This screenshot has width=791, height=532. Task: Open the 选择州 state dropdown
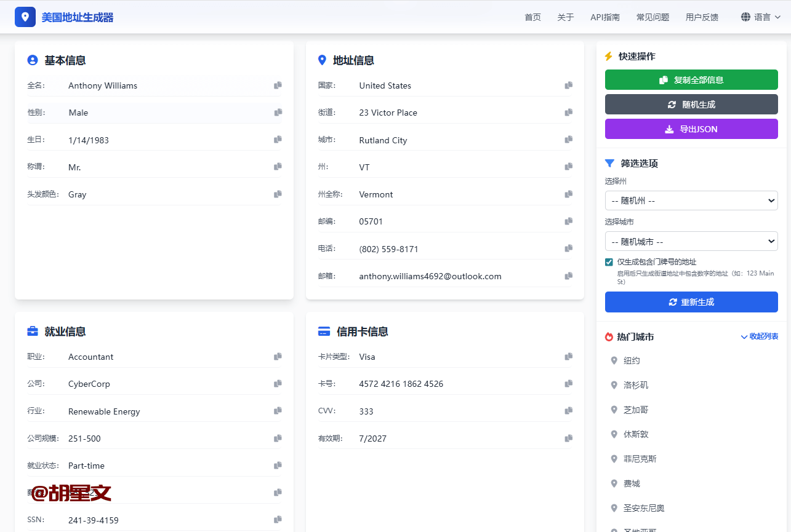pos(691,200)
